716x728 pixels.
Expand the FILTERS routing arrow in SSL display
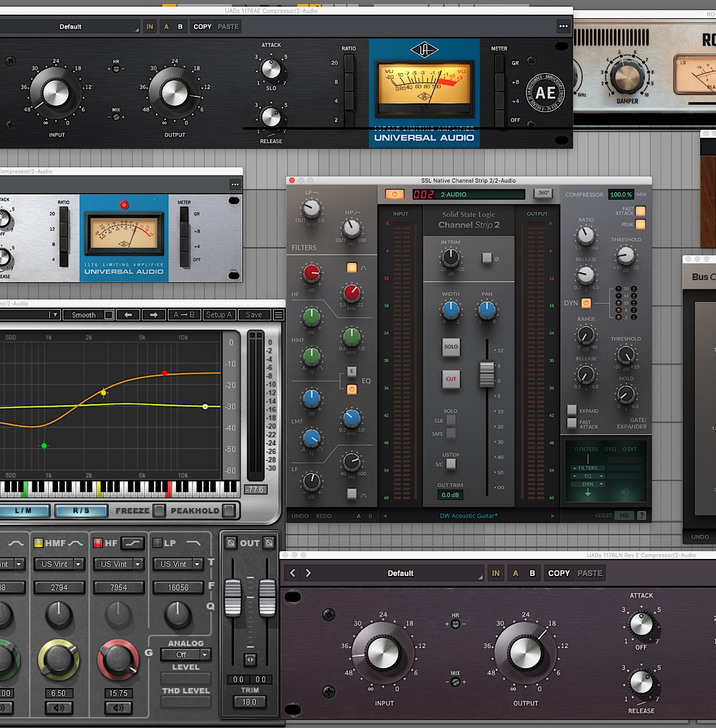[574, 469]
